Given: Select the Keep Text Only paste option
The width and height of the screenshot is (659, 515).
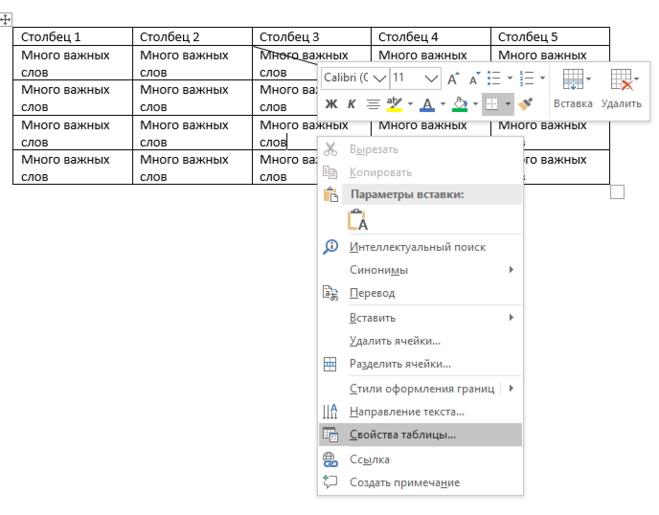Looking at the screenshot, I should [x=357, y=221].
